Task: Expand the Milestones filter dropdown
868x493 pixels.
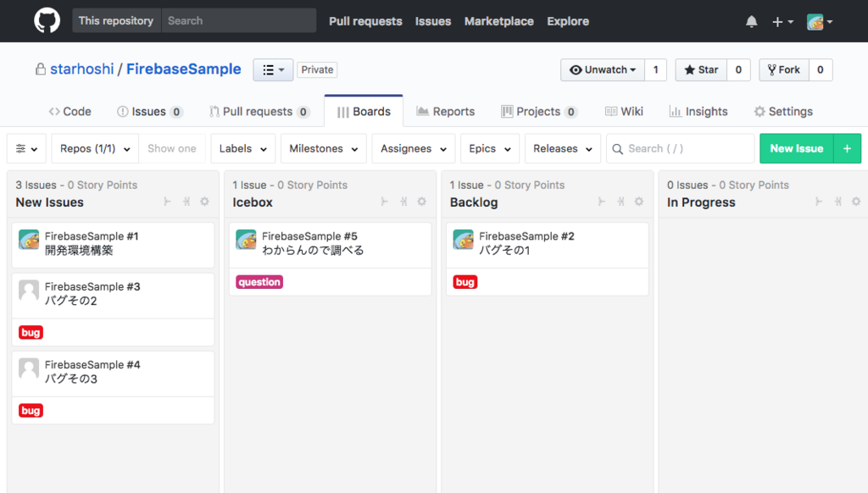Action: tap(324, 148)
